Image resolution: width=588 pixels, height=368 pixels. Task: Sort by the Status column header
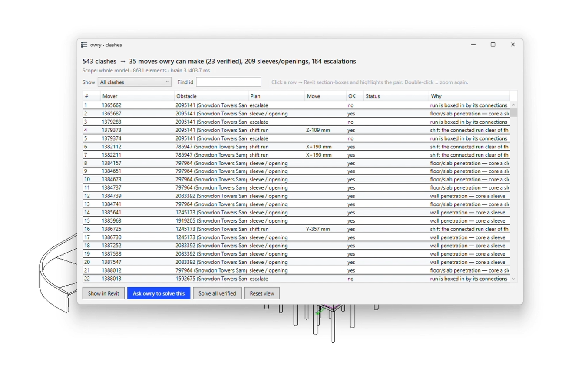(396, 96)
